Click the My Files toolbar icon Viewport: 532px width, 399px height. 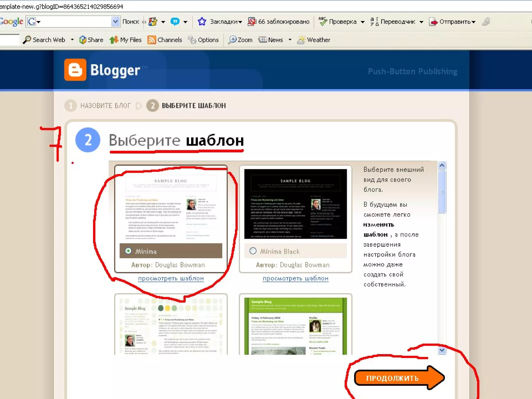click(x=114, y=40)
